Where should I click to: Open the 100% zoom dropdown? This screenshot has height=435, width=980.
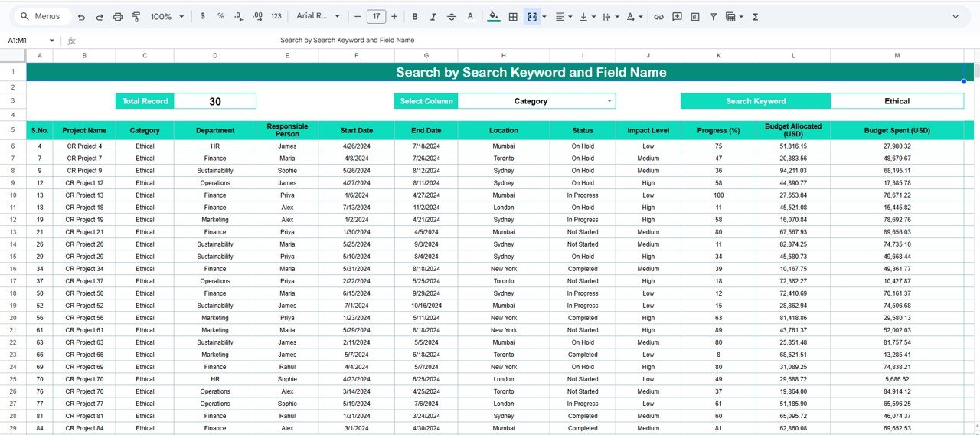tap(167, 16)
